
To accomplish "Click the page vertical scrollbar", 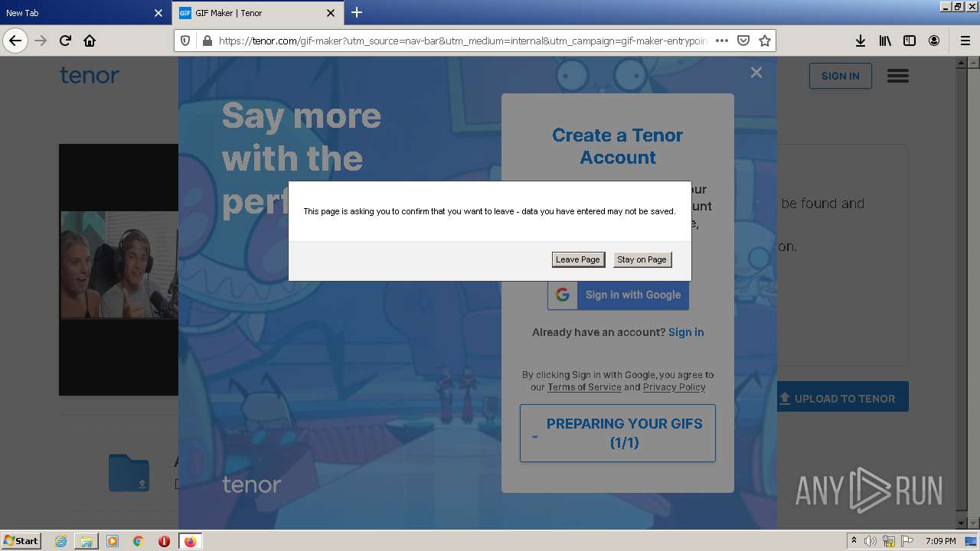I will [962, 292].
